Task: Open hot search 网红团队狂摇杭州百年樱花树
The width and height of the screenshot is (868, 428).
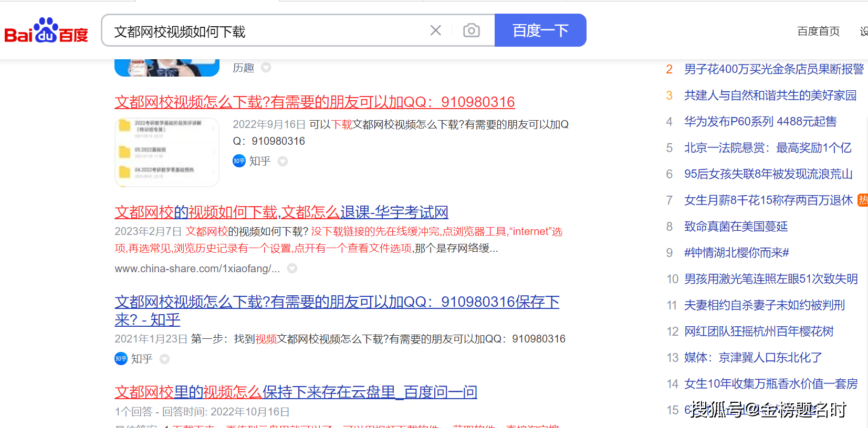Action: 759,331
